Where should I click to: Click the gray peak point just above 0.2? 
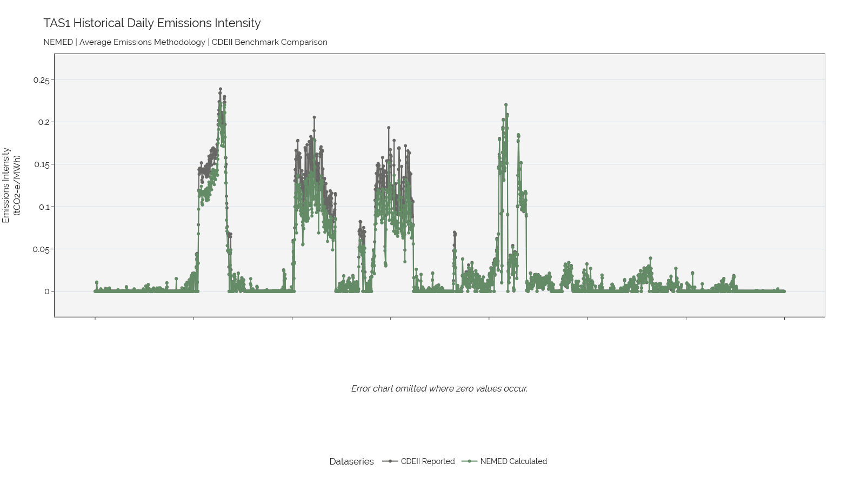(x=314, y=117)
